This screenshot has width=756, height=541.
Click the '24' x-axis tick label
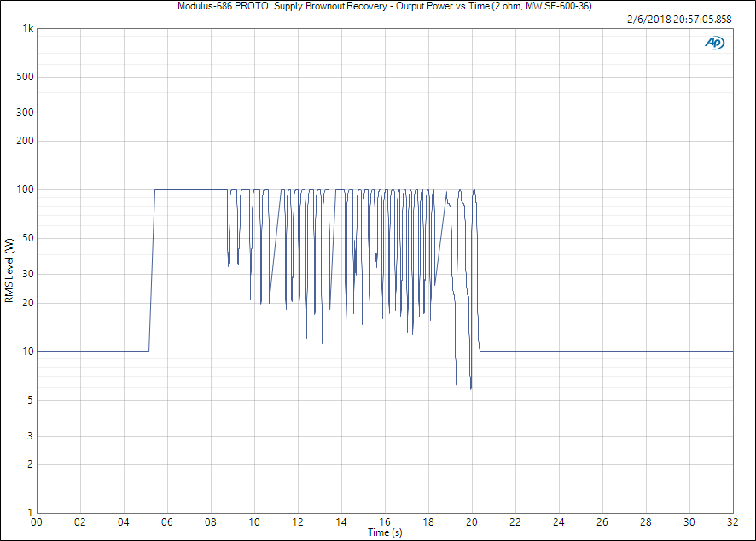pos(558,522)
